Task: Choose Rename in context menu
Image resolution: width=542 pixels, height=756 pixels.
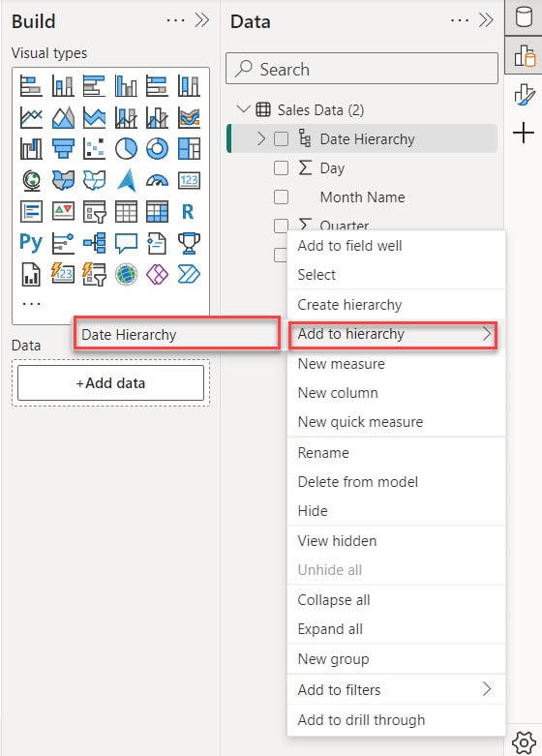Action: coord(396,453)
